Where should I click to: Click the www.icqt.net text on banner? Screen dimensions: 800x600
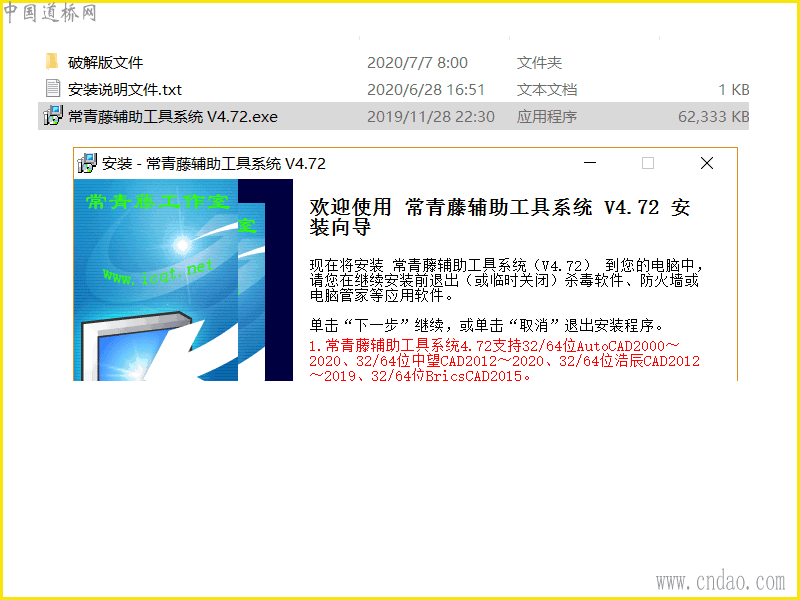coord(158,272)
